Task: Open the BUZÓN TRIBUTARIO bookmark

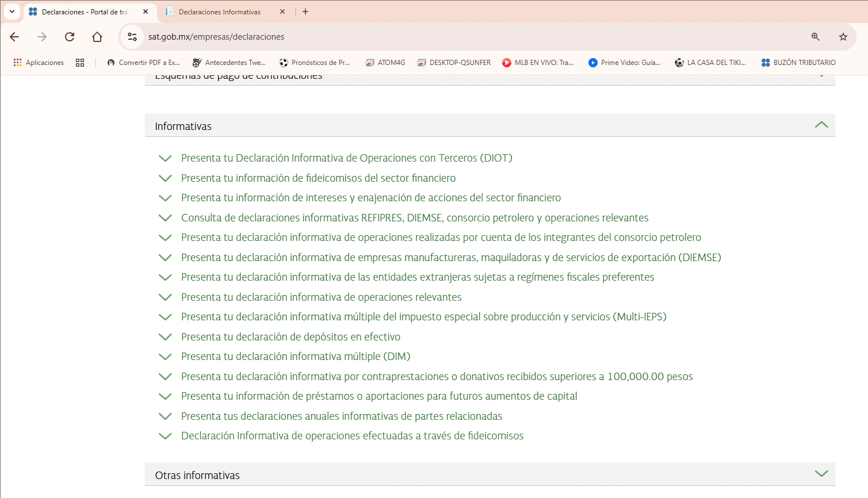Action: point(798,62)
